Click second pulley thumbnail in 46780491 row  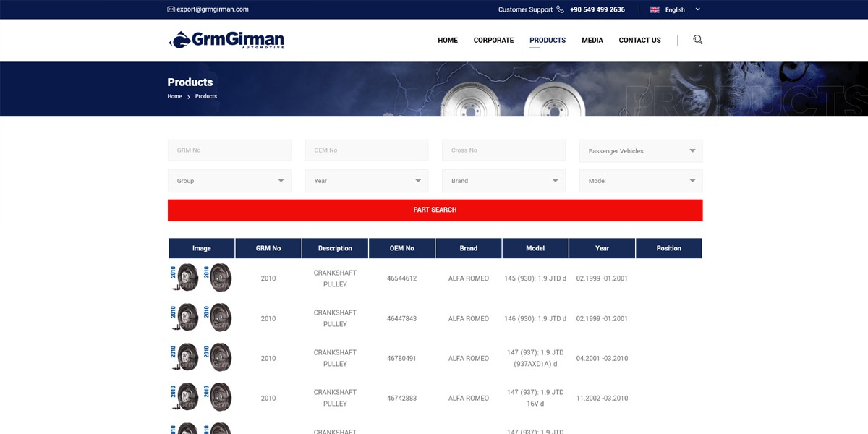pos(218,358)
